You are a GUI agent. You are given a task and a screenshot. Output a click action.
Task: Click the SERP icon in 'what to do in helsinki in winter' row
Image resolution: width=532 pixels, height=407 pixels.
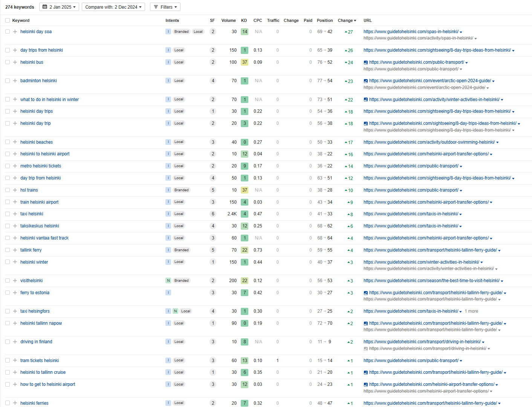[x=365, y=100]
